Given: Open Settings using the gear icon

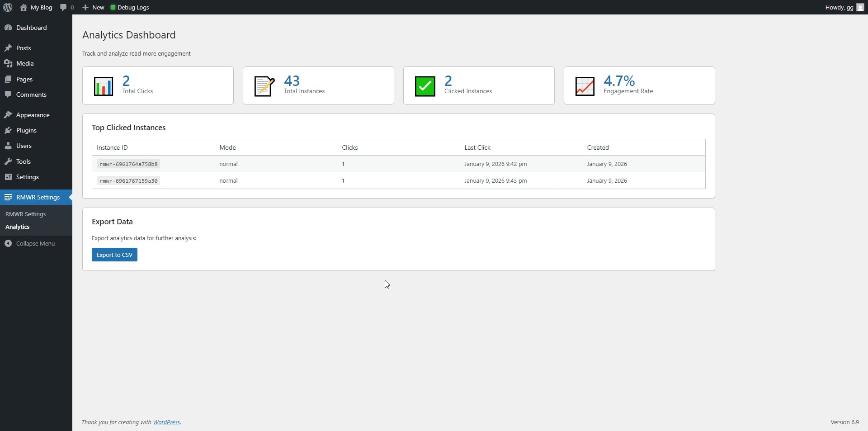Looking at the screenshot, I should tap(9, 177).
